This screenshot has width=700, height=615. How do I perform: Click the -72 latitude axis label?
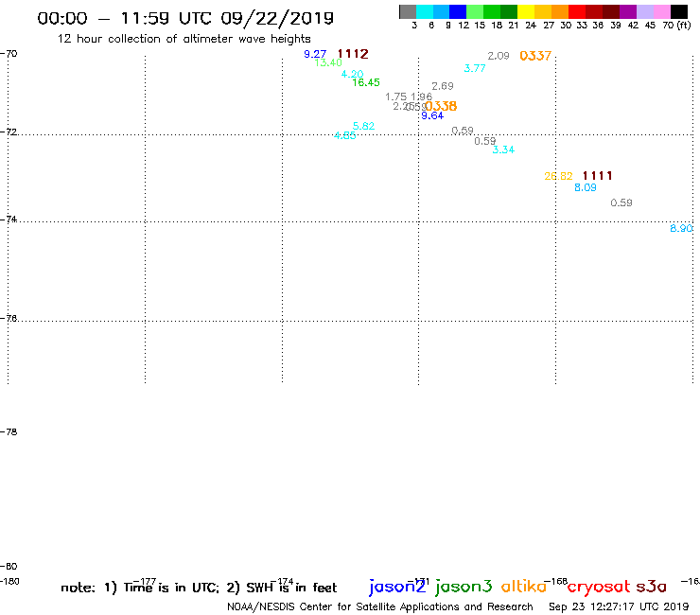coord(9,132)
